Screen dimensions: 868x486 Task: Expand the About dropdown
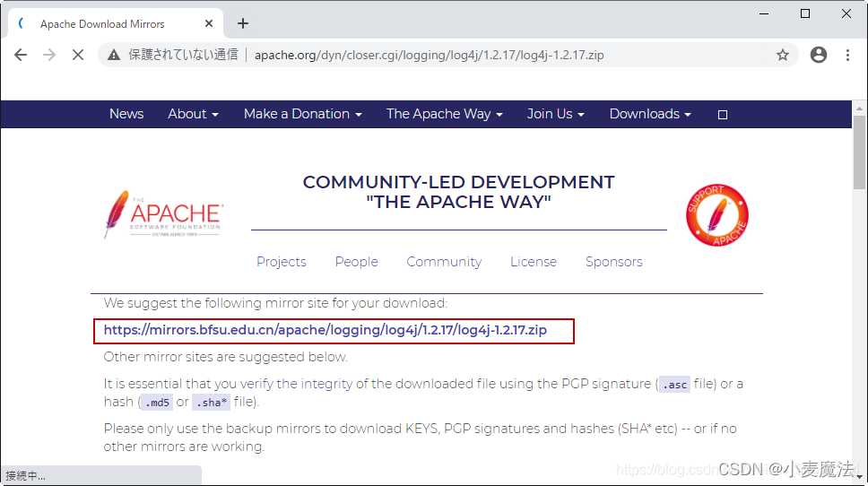click(x=193, y=114)
